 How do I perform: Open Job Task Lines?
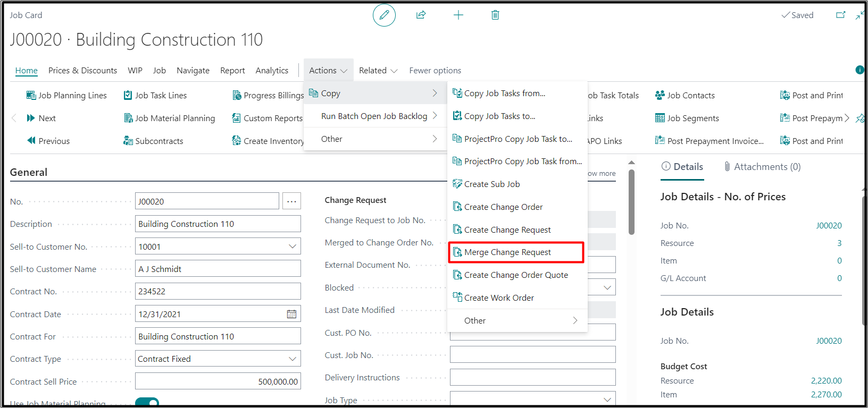(x=155, y=95)
